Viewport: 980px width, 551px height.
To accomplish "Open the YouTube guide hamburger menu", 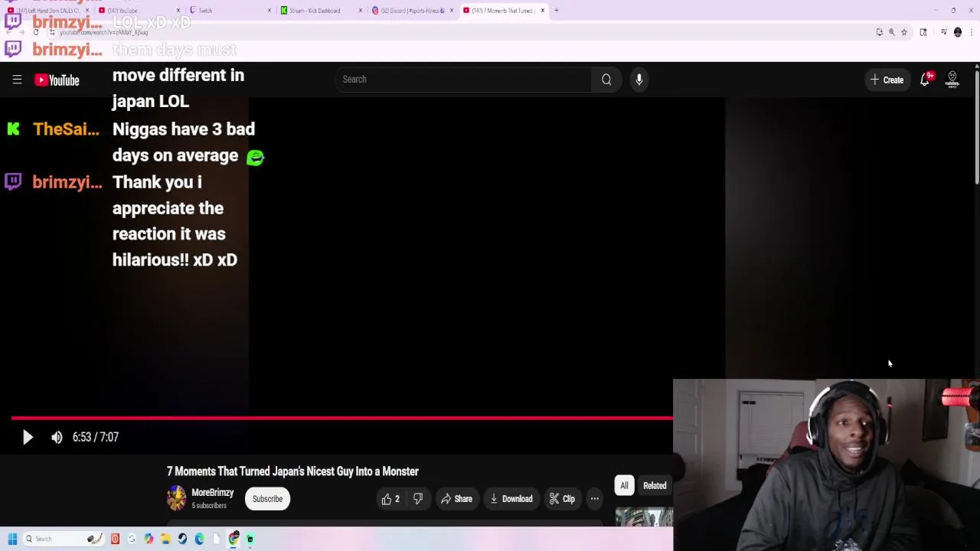I will [x=17, y=80].
